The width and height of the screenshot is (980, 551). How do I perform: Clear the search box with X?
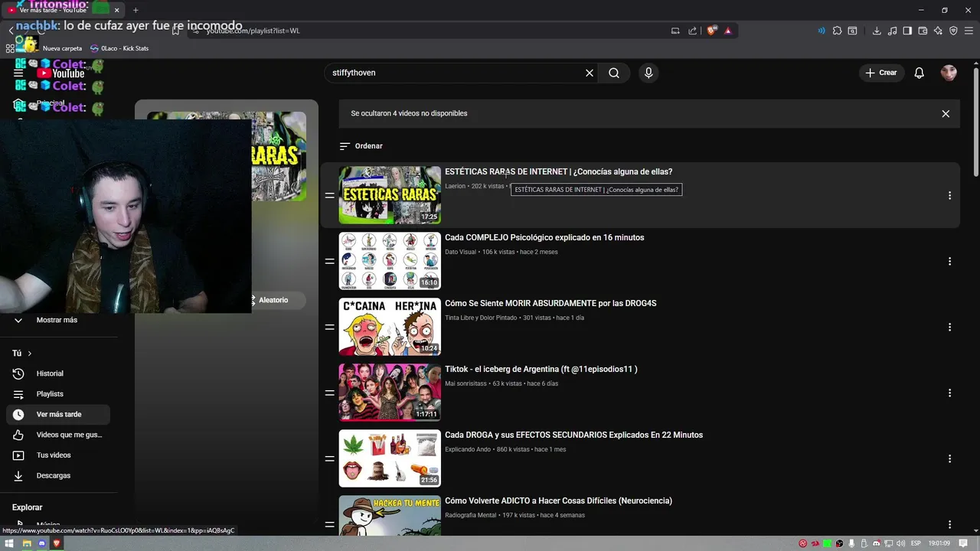click(x=590, y=73)
